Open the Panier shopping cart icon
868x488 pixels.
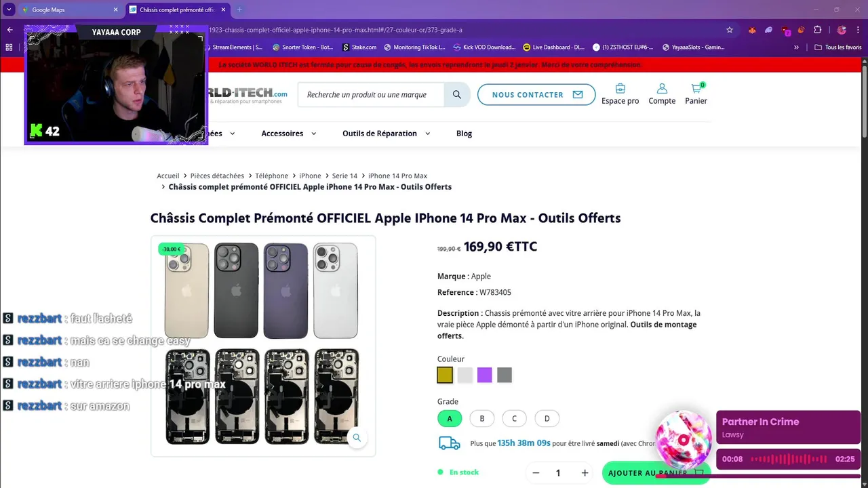pyautogui.click(x=696, y=89)
